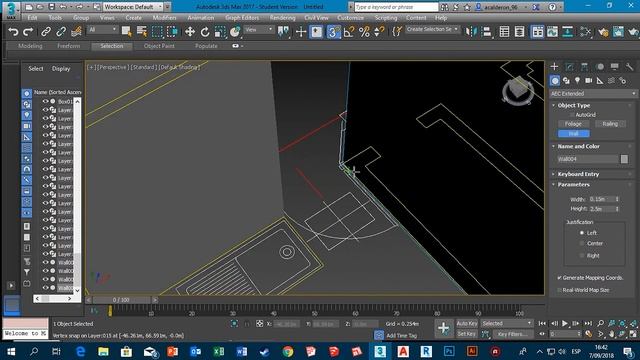Open the Modifiers menu
The width and height of the screenshot is (640, 360).
164,18
